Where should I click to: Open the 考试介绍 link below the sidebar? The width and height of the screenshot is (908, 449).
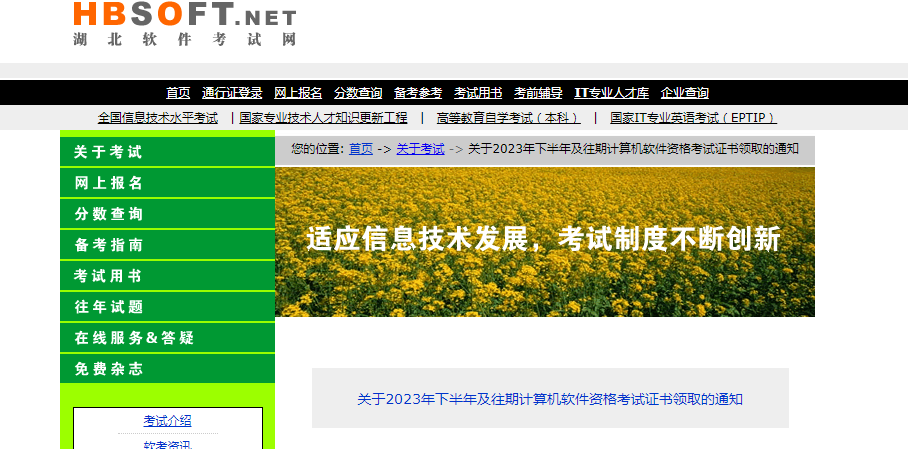tap(167, 421)
